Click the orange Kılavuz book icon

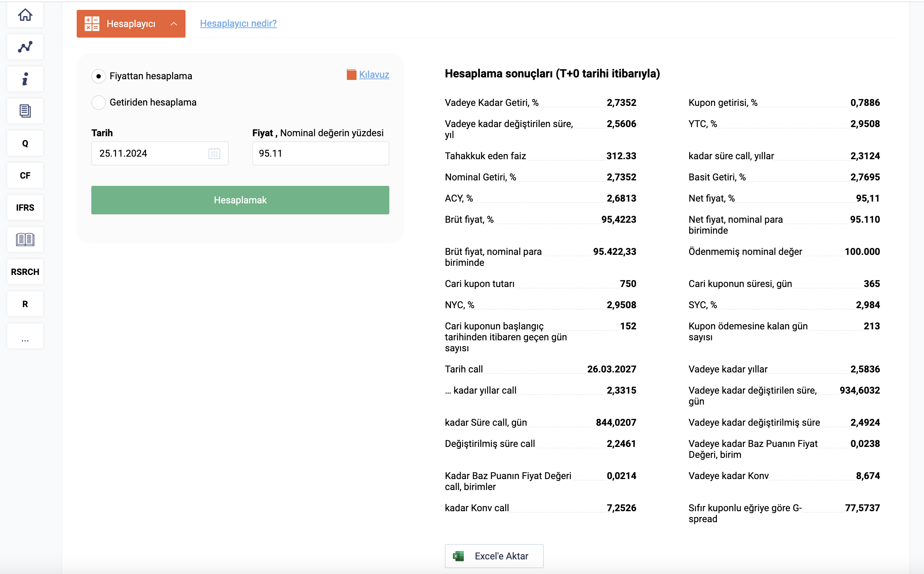(351, 74)
